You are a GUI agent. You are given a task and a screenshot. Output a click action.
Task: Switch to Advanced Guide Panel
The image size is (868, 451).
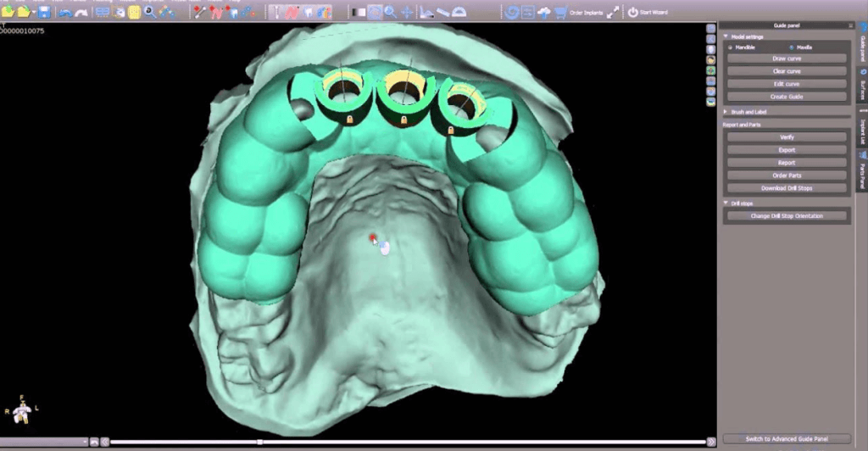787,439
